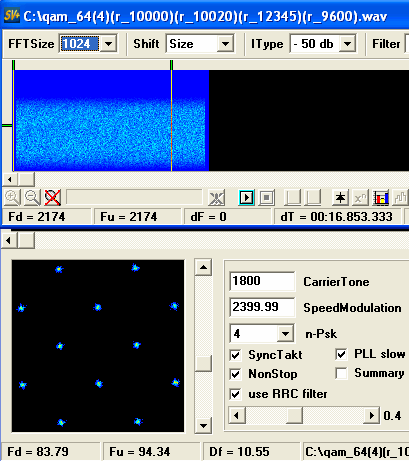Open the n-Psk dropdown list
This screenshot has width=409, height=461.
285,333
